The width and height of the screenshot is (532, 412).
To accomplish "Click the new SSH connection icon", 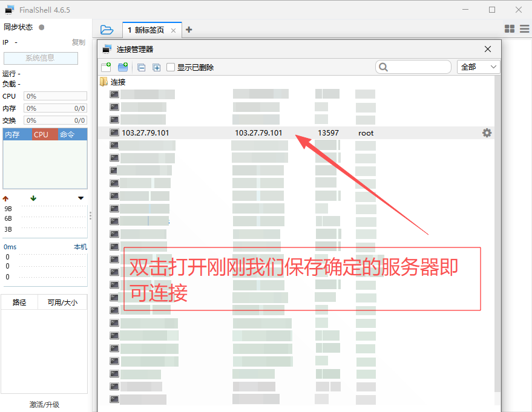I will [106, 67].
